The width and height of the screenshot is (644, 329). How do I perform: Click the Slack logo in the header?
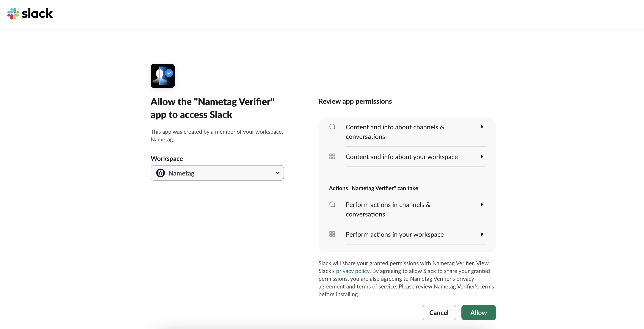(30, 14)
